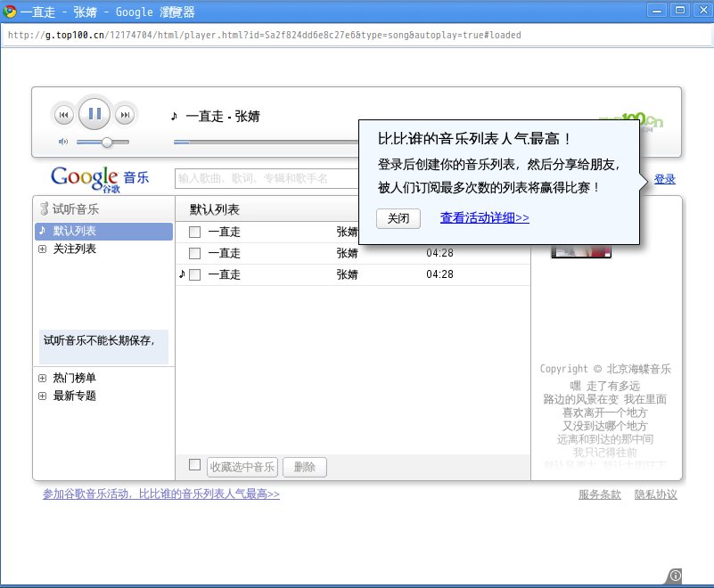The image size is (714, 588).
Task: Click the Google 音乐 logo
Action: [100, 179]
